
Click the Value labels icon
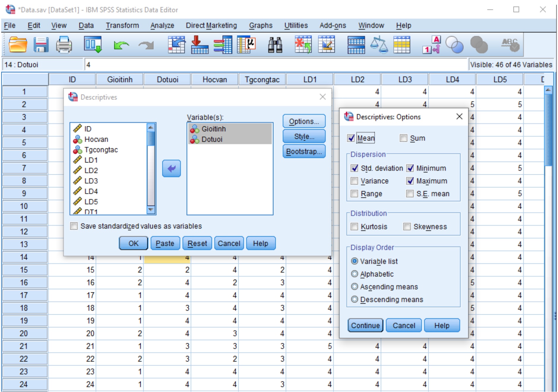pos(432,44)
